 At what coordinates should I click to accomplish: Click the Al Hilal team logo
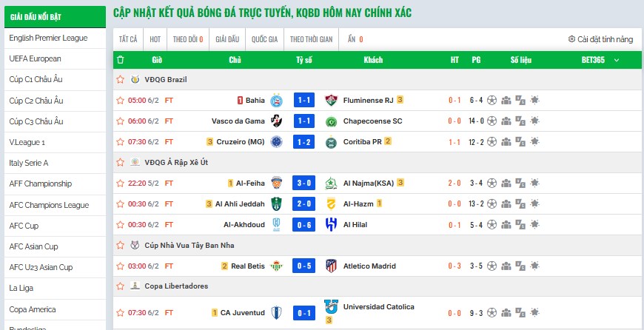pos(331,224)
